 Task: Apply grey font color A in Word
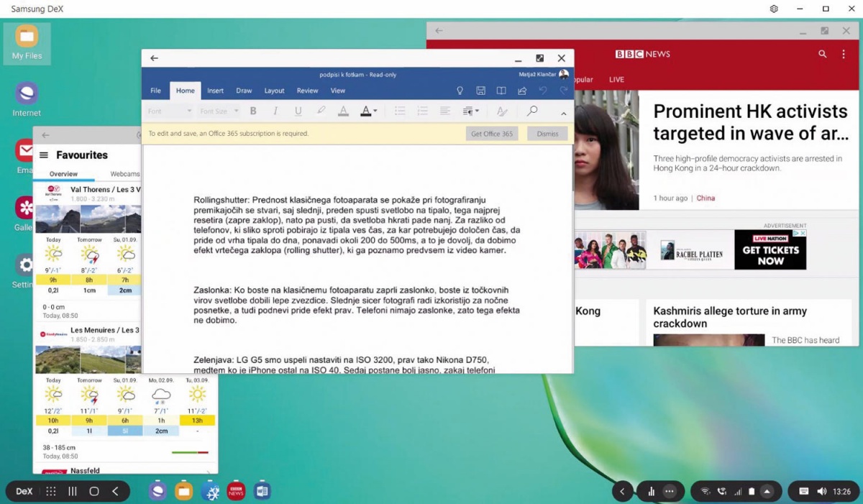[343, 111]
